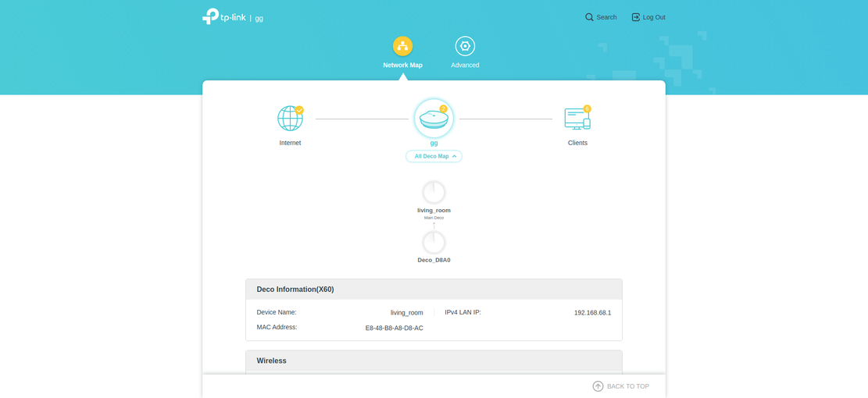Click the back-to-top arrow icon
The image size is (868, 398).
click(598, 386)
